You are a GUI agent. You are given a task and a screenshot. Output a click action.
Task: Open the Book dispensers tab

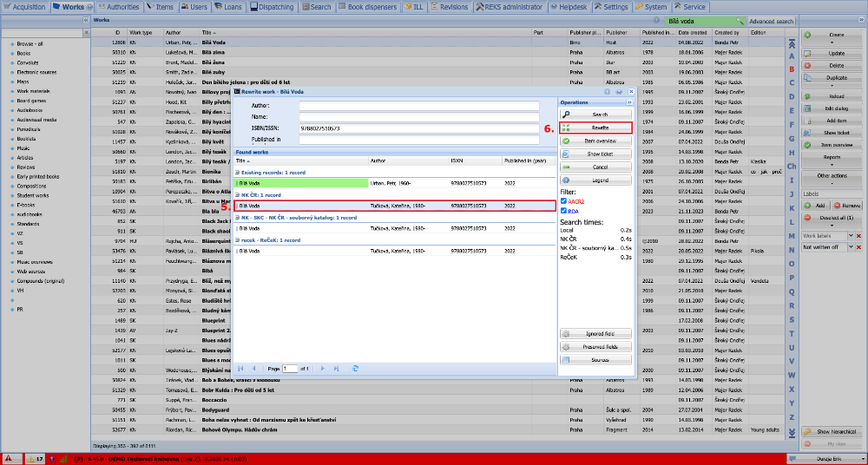coord(367,7)
